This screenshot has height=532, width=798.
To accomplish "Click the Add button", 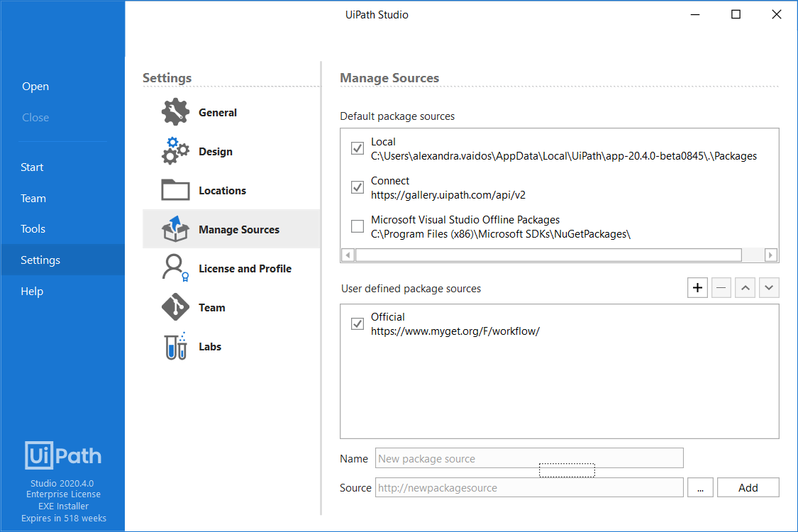I will click(x=748, y=487).
